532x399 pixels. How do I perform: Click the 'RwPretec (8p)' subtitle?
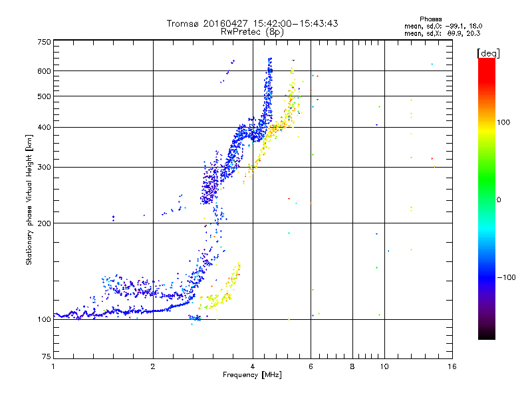[x=252, y=32]
